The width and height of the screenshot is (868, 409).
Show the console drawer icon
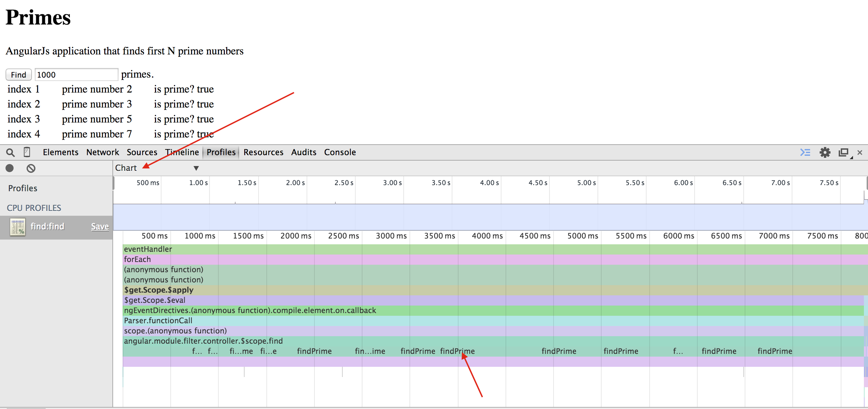[x=805, y=152]
